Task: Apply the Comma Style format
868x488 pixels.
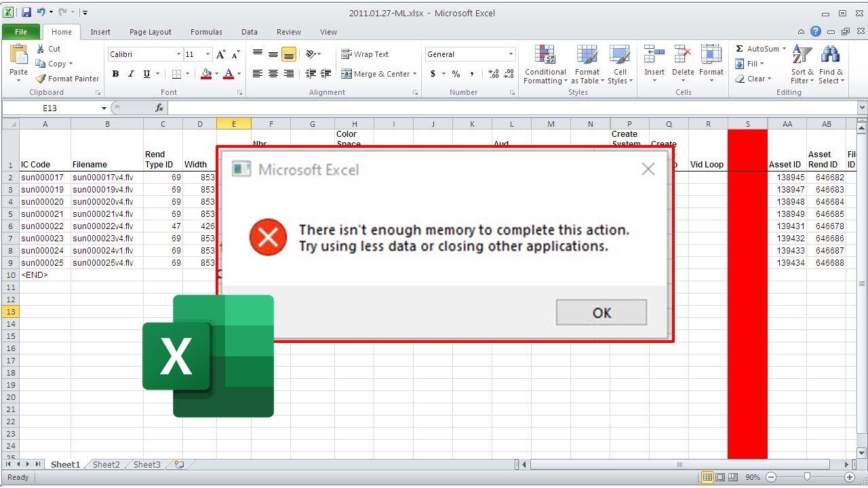Action: (471, 74)
